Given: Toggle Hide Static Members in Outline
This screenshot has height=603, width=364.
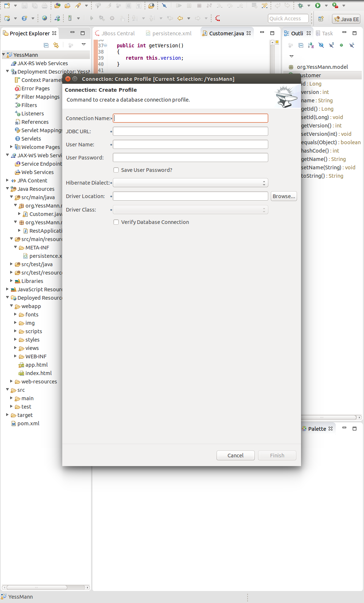Looking at the screenshot, I should pos(331,45).
